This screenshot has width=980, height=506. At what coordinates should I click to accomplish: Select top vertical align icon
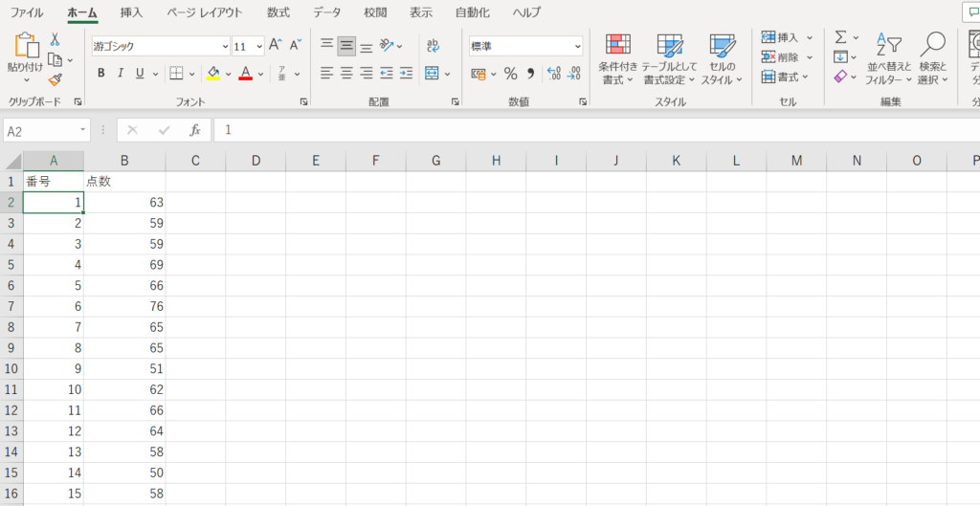(x=326, y=45)
